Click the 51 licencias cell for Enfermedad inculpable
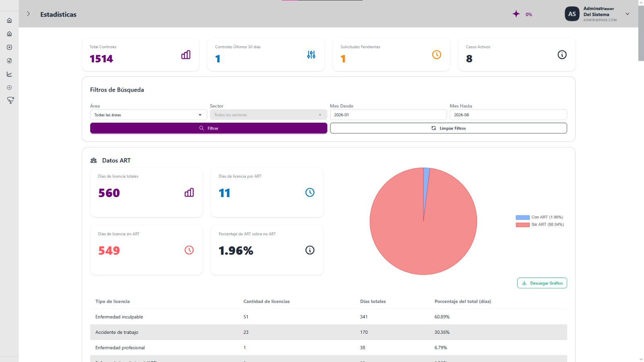644x362 pixels. [246, 317]
